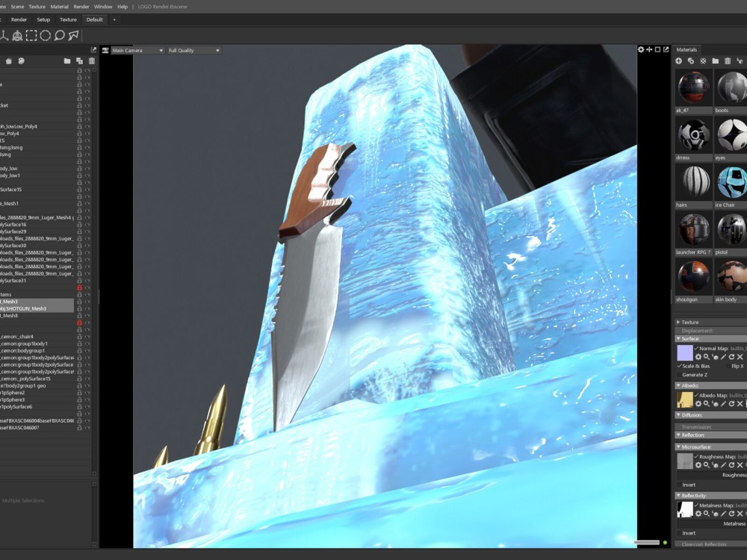Edit Normal Map with pencil icon
This screenshot has width=747, height=560.
tap(723, 357)
